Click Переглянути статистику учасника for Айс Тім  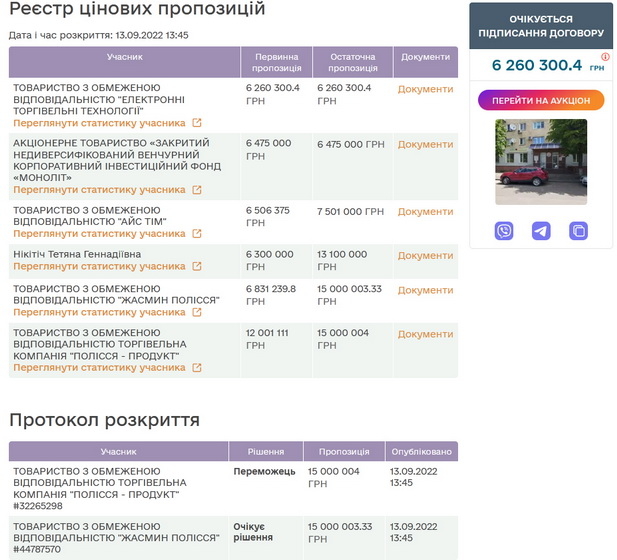click(99, 234)
